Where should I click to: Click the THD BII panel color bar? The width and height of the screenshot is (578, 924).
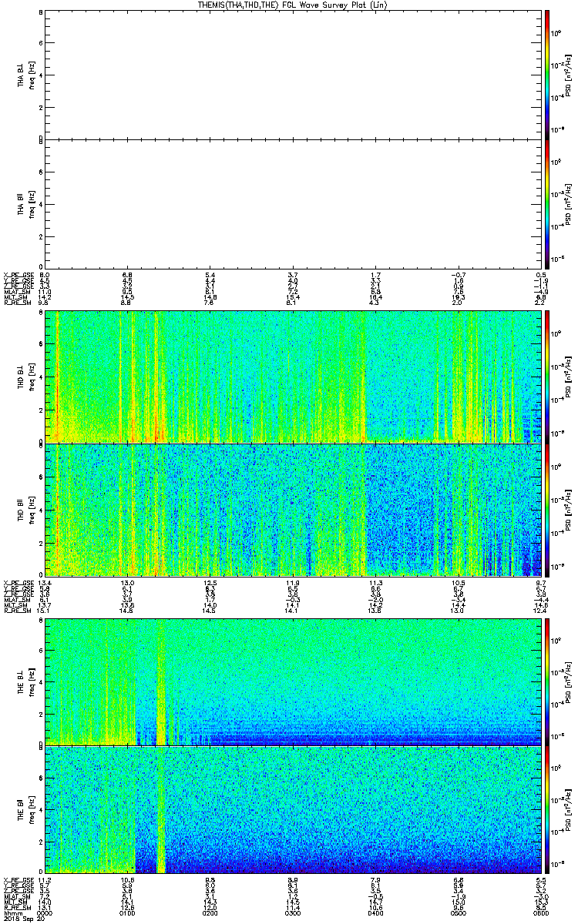(547, 510)
